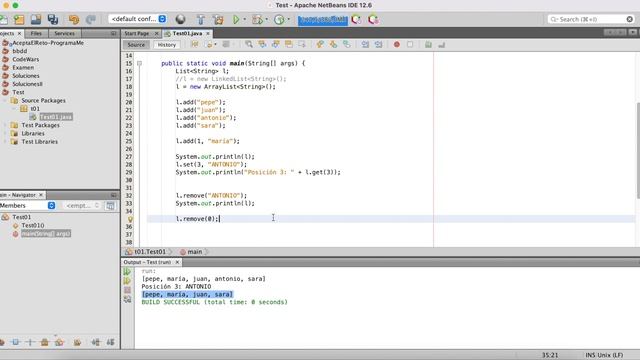Viewport: 640px width, 360px height.
Task: Switch to the History view
Action: click(167, 45)
